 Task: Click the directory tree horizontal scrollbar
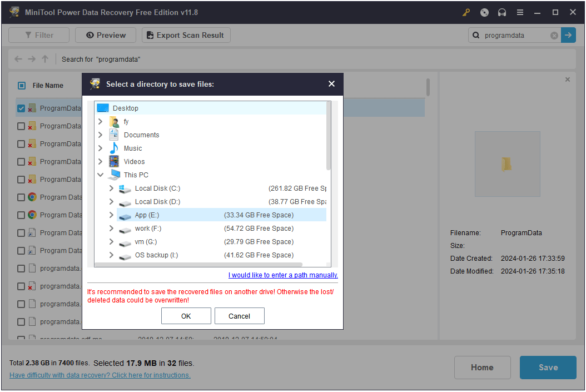point(198,265)
